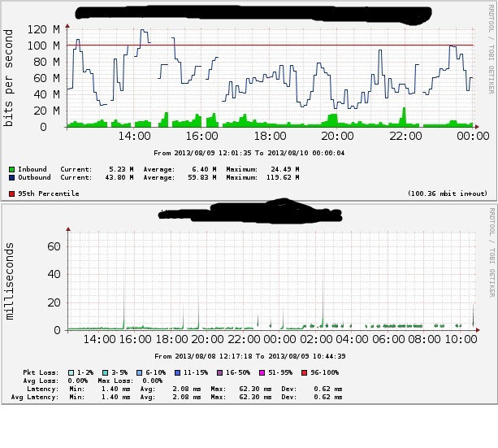Click the Latency row Avg 2.08 ms
Image resolution: width=498 pixels, height=448 pixels.
point(187,389)
